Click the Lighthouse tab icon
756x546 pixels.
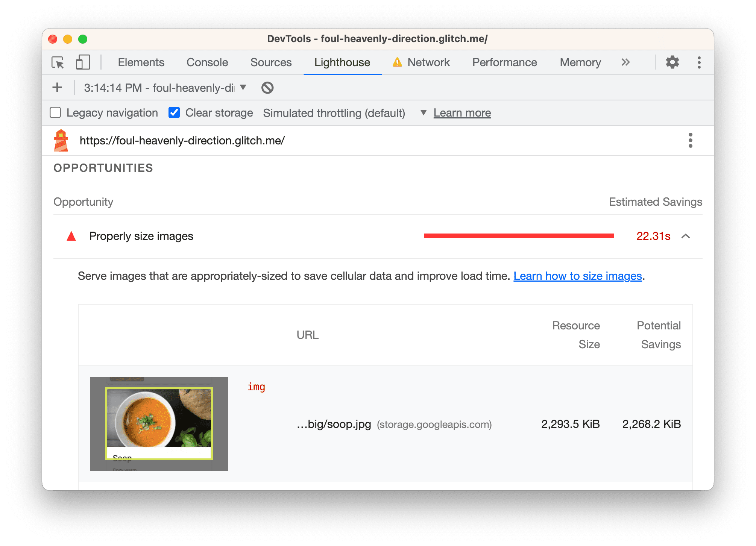pyautogui.click(x=342, y=63)
